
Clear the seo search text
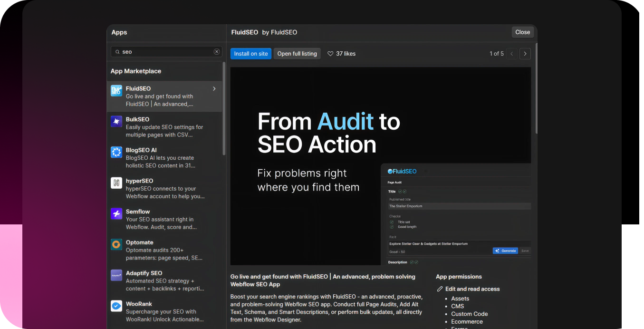[217, 52]
